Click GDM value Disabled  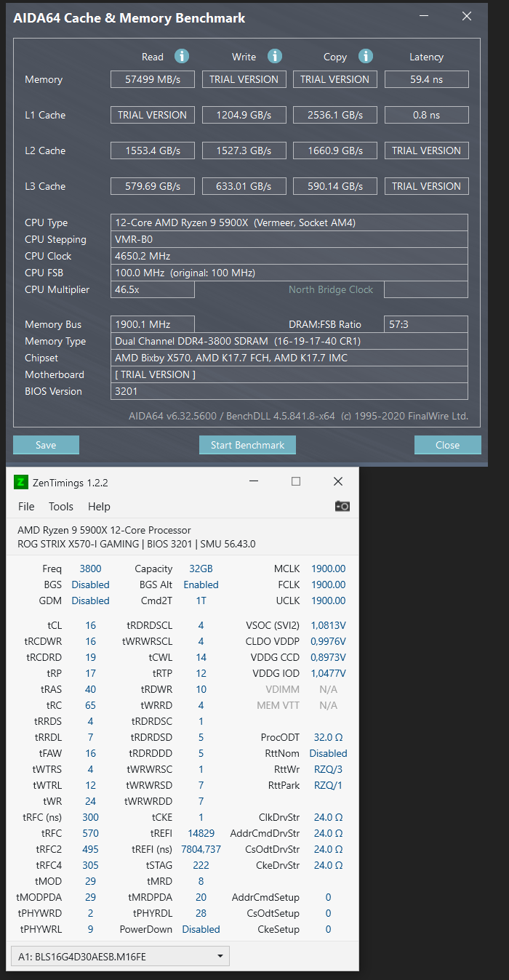tap(90, 601)
